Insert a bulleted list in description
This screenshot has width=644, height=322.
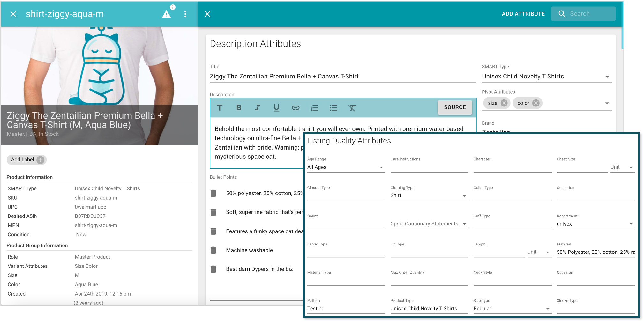pos(333,108)
